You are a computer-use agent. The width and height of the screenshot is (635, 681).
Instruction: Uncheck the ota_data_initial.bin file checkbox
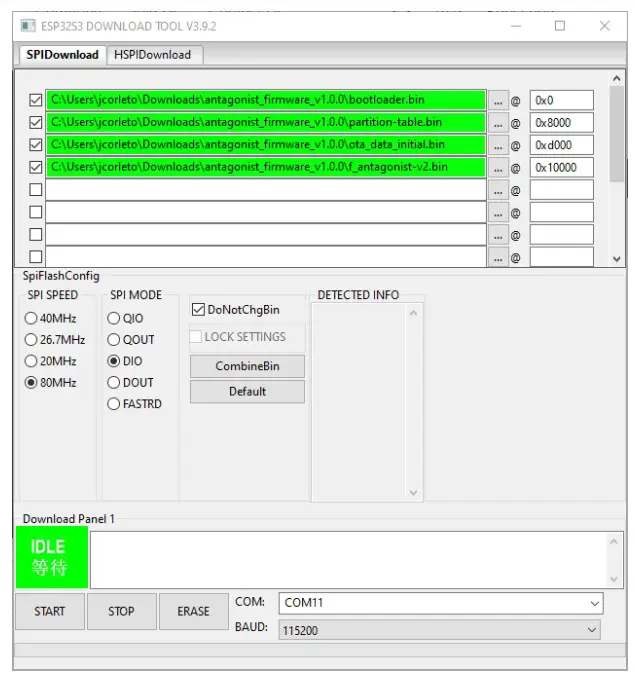(36, 145)
